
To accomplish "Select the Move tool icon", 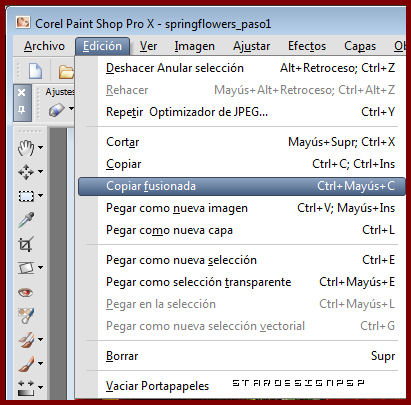I will [26, 172].
